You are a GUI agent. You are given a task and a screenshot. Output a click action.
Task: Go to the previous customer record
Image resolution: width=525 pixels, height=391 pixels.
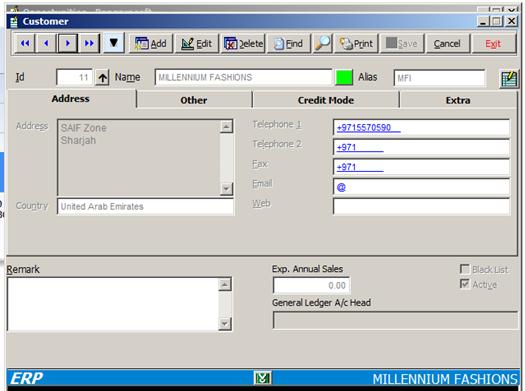(x=46, y=43)
